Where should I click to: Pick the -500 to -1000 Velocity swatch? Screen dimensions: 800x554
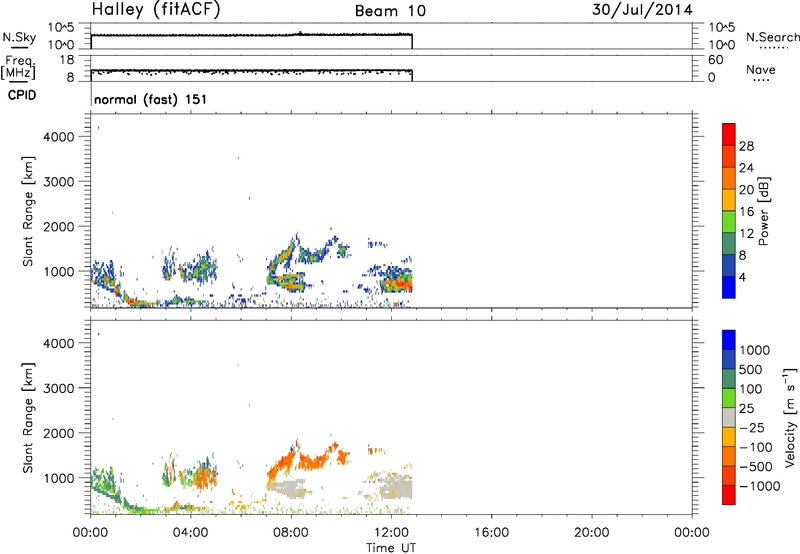[x=729, y=475]
